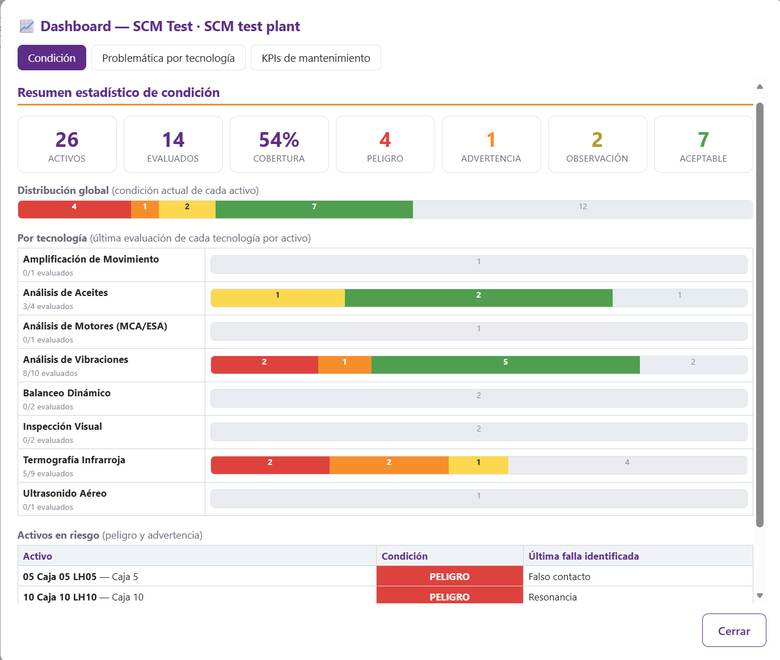Click green segment in global distribution bar
The width and height of the screenshot is (780, 660).
(x=314, y=209)
